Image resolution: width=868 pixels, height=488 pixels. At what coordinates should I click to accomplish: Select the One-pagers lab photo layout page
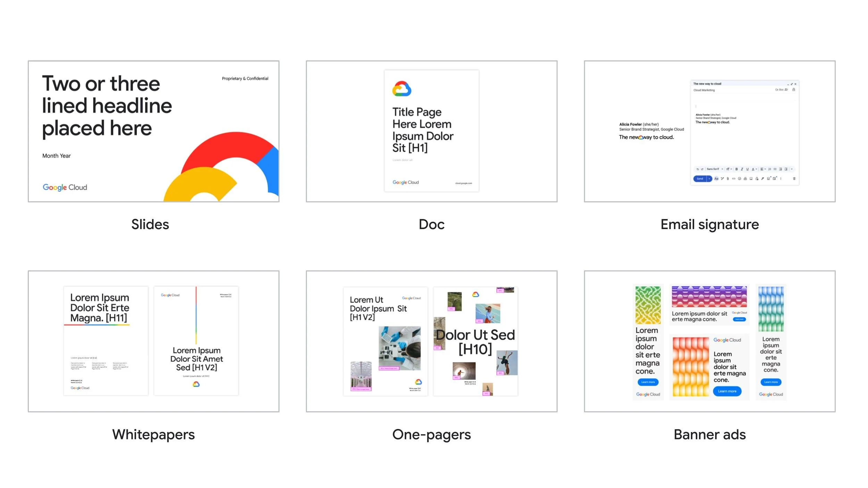click(385, 341)
